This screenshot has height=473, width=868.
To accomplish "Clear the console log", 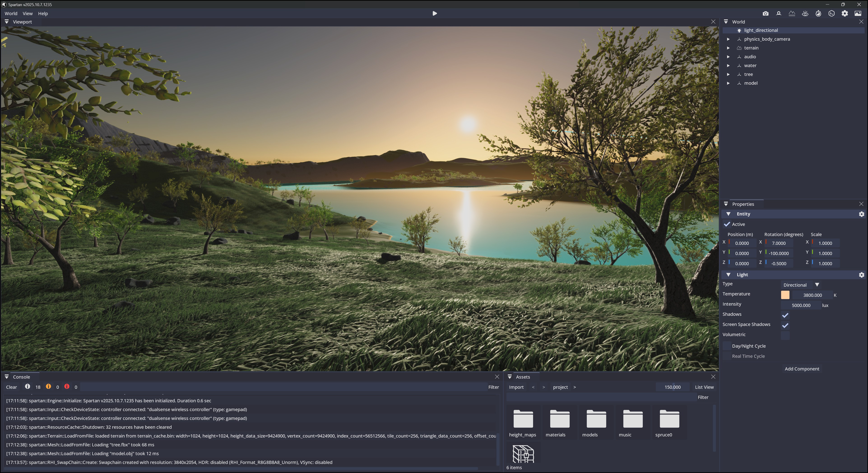I will click(12, 387).
